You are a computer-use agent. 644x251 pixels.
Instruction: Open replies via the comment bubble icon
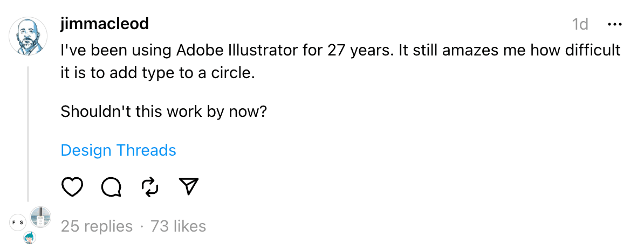pyautogui.click(x=111, y=186)
